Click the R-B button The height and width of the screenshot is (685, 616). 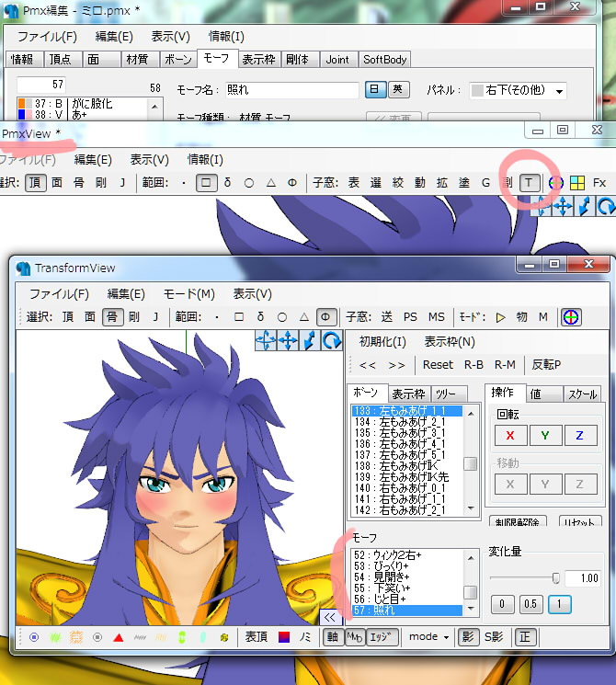[x=473, y=364]
